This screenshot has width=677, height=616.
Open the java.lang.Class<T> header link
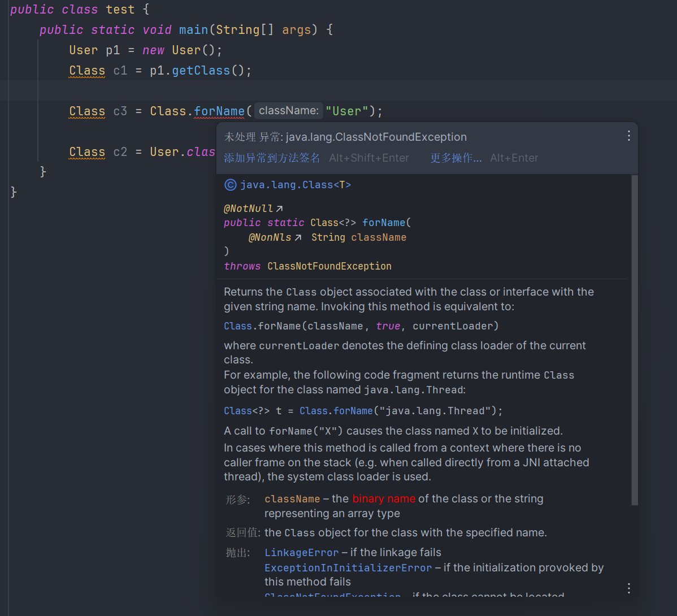(x=295, y=185)
